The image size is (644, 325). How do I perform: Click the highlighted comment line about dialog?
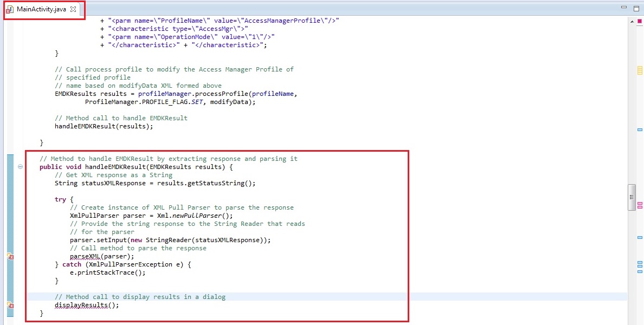pos(140,297)
